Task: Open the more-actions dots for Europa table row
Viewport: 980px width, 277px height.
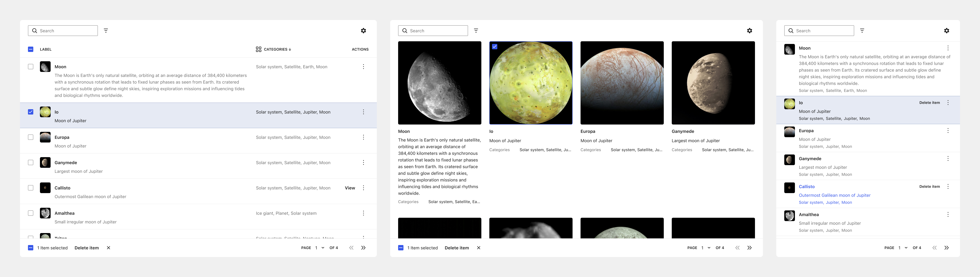Action: (x=363, y=137)
